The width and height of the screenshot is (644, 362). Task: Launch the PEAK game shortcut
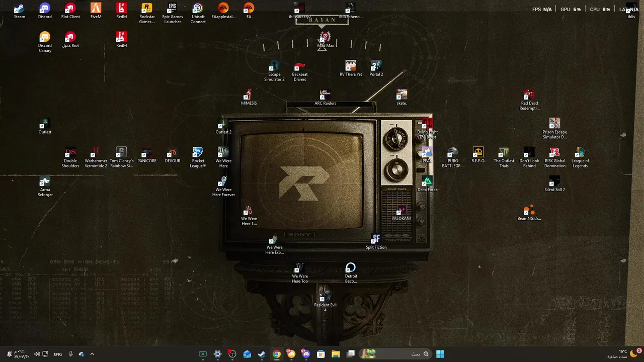427,155
